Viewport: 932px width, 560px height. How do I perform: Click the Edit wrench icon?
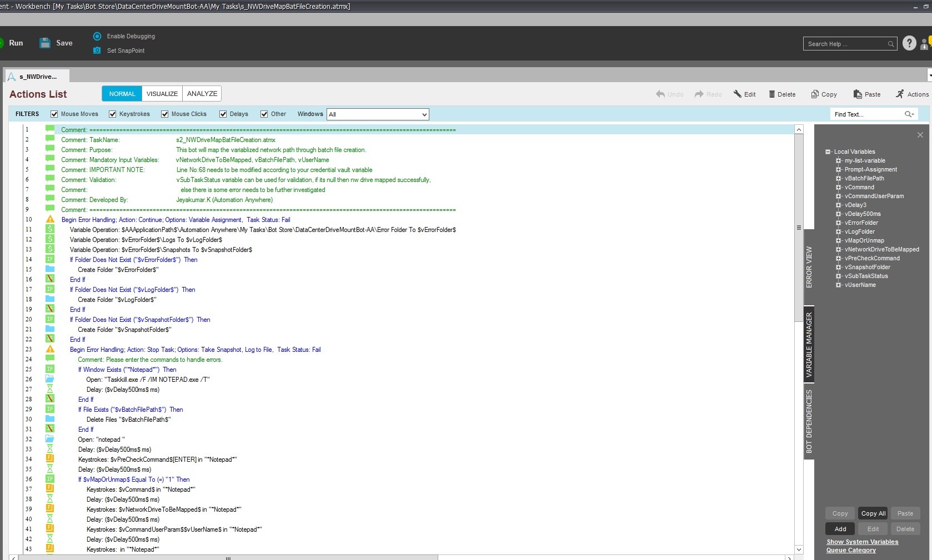click(x=738, y=94)
